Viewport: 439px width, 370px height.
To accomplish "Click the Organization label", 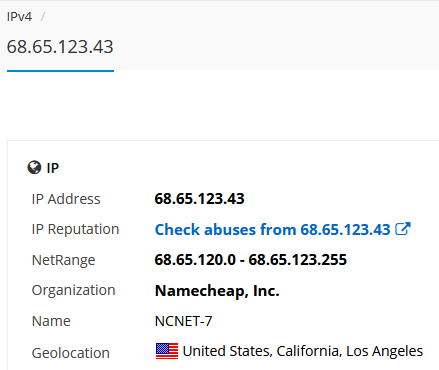I will [74, 291].
